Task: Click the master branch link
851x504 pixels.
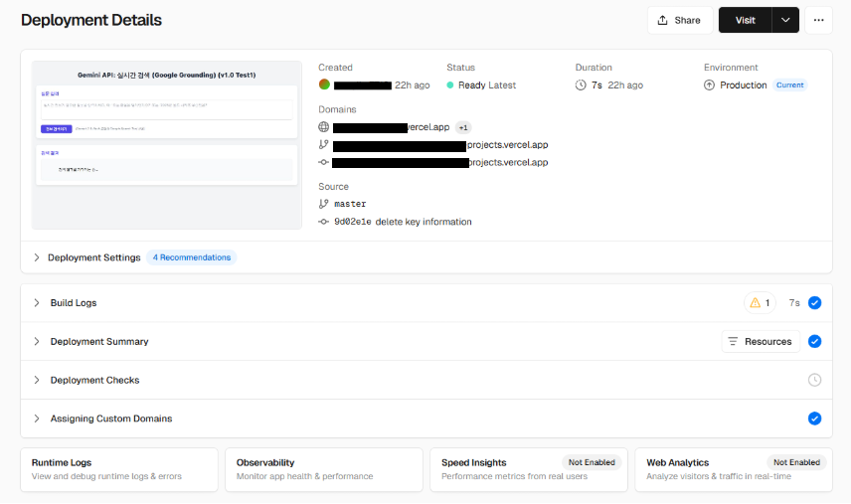Action: pyautogui.click(x=350, y=204)
